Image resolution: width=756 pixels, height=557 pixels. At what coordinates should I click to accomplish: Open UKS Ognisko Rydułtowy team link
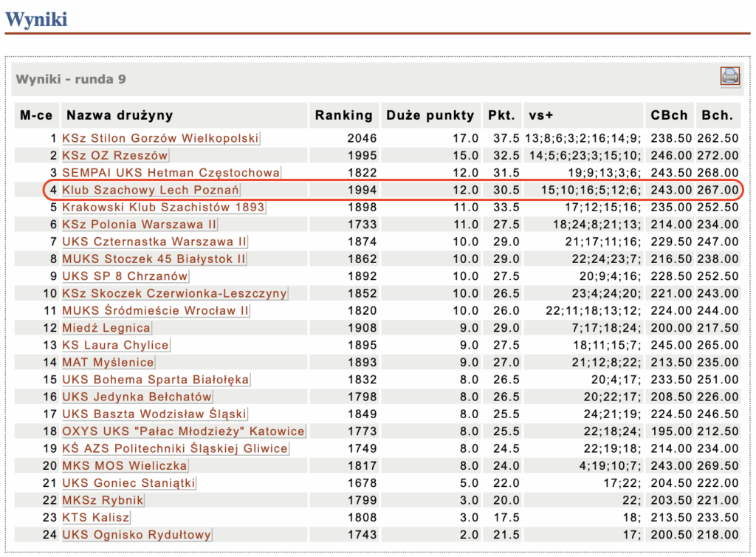[x=137, y=535]
